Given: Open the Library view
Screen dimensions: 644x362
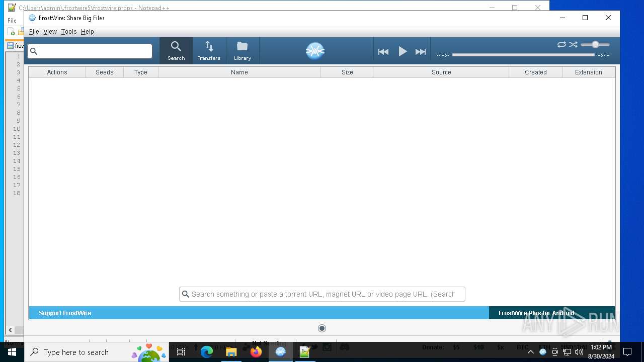Looking at the screenshot, I should point(242,51).
